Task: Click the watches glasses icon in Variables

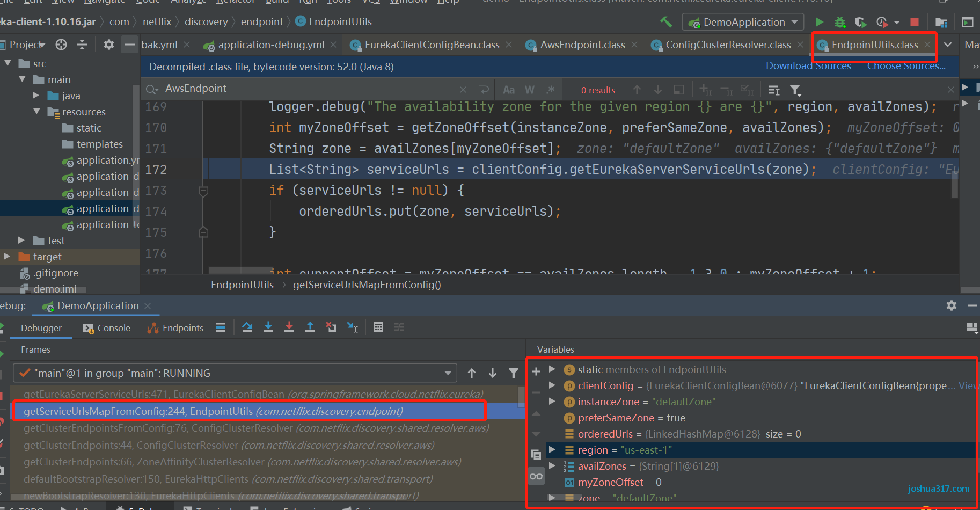Action: tap(536, 476)
